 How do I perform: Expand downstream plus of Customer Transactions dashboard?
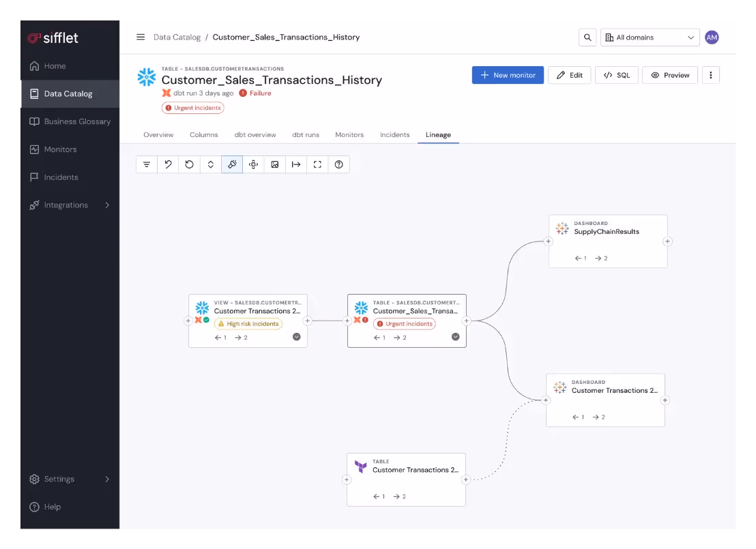tap(665, 400)
